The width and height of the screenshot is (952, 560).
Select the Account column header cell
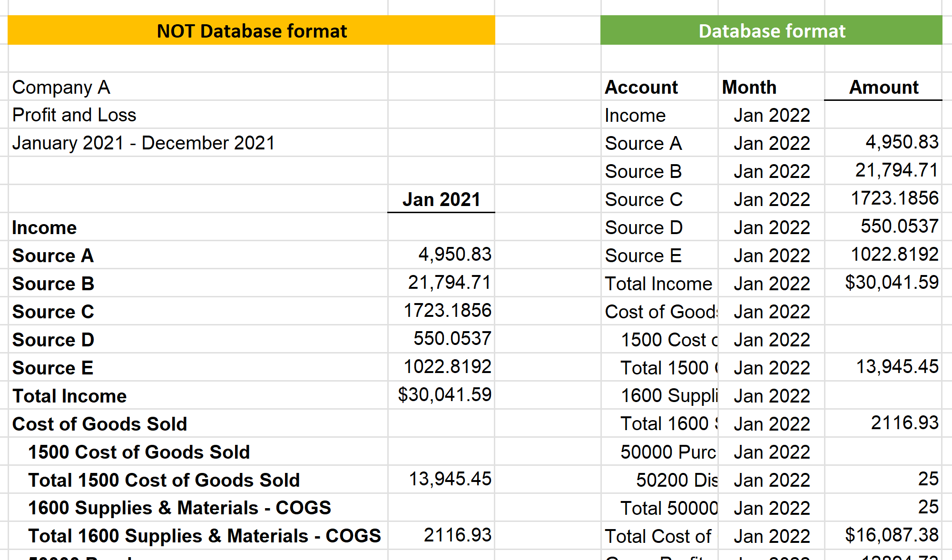pos(641,87)
